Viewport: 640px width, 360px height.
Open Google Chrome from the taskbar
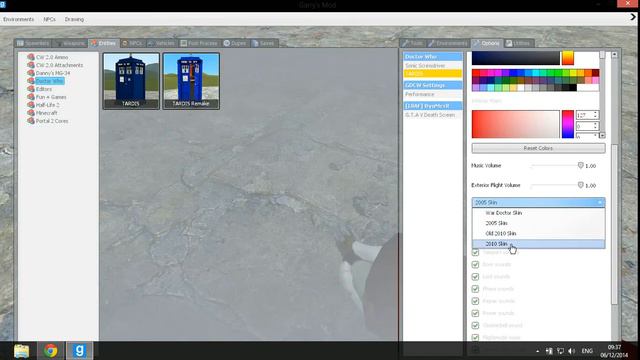[51, 351]
